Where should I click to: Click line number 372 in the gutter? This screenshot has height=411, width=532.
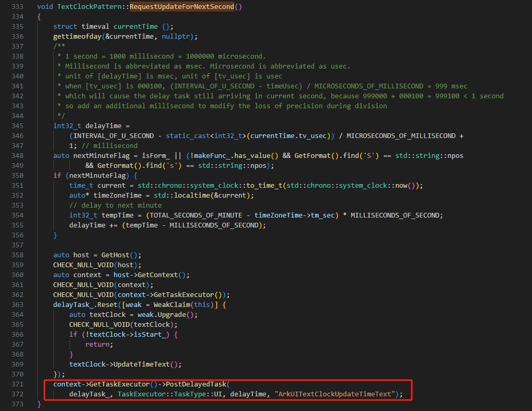(17, 394)
